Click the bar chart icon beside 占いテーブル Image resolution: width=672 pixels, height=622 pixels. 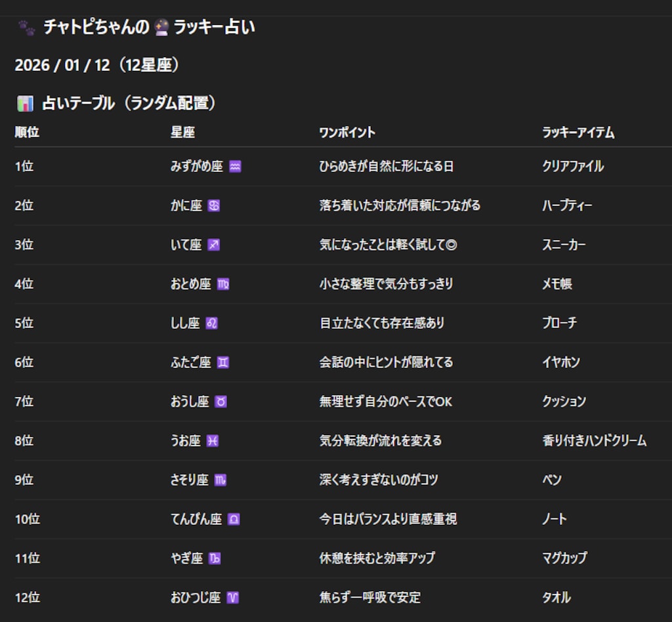[25, 104]
